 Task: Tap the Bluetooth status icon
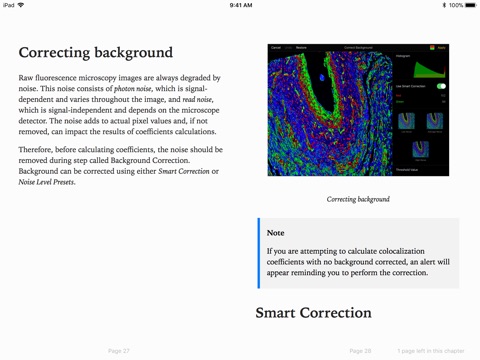coord(444,5)
